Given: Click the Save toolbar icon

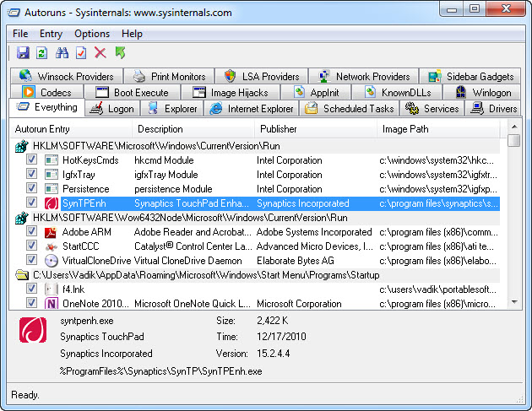Looking at the screenshot, I should coord(23,53).
